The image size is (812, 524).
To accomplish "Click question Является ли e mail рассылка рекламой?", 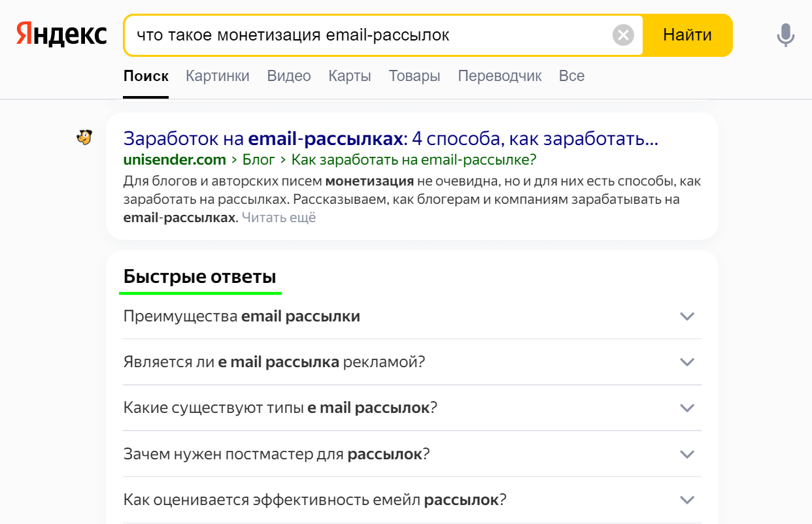I will 274,362.
